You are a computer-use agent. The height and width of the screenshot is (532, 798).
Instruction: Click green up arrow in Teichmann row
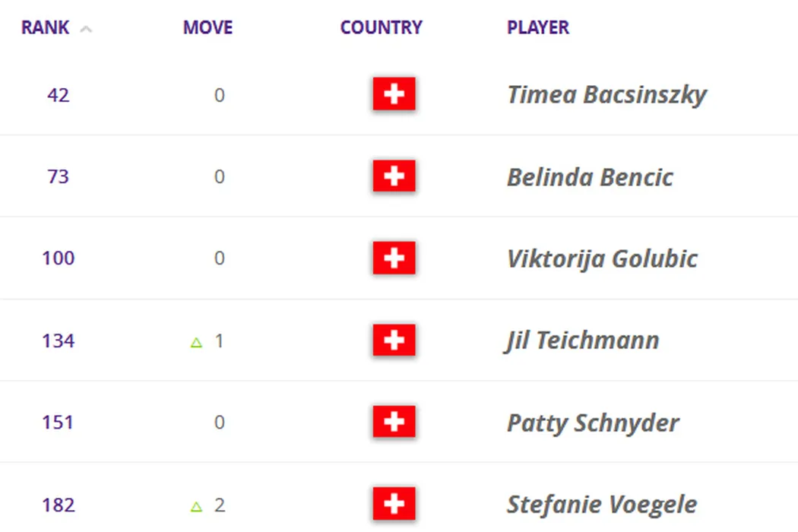click(196, 342)
